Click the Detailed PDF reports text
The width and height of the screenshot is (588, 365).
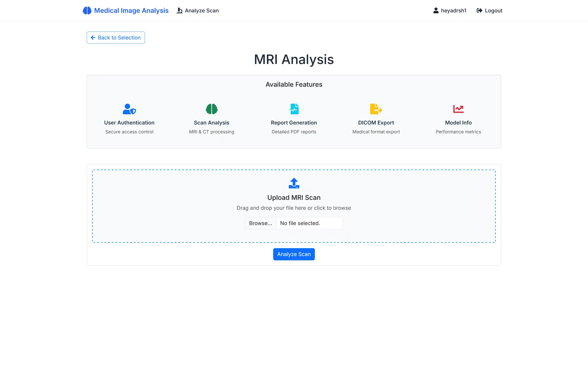[x=294, y=132]
